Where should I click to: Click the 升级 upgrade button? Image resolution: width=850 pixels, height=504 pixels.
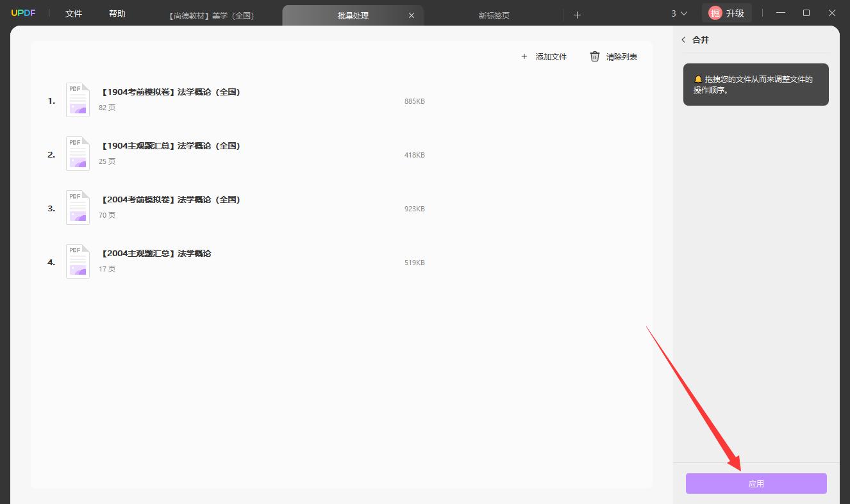click(x=727, y=13)
